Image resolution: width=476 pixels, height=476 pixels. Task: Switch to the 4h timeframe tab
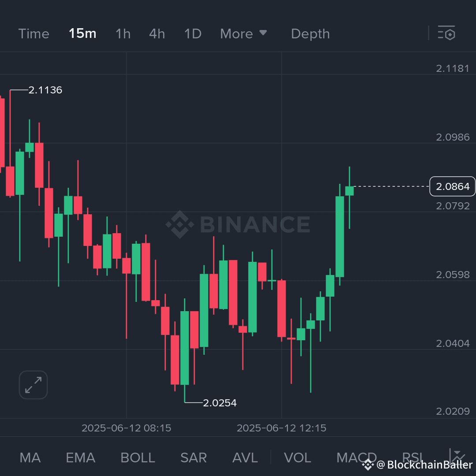tap(157, 33)
